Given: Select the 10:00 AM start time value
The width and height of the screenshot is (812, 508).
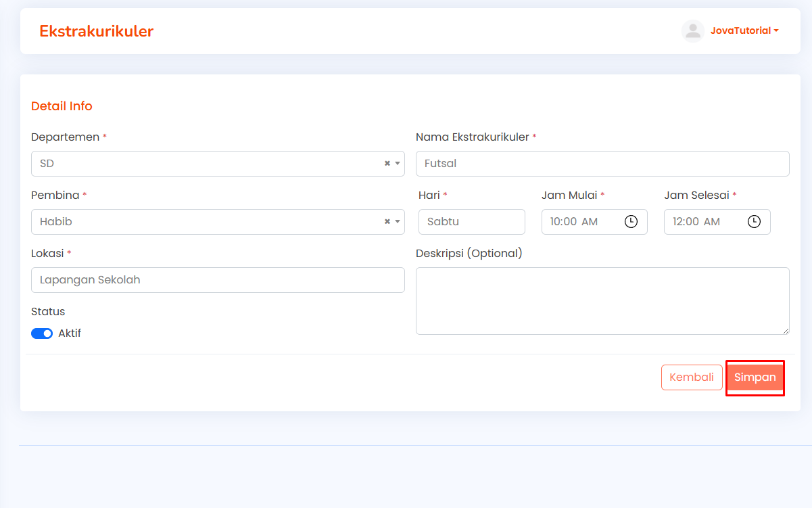Looking at the screenshot, I should click(x=574, y=222).
